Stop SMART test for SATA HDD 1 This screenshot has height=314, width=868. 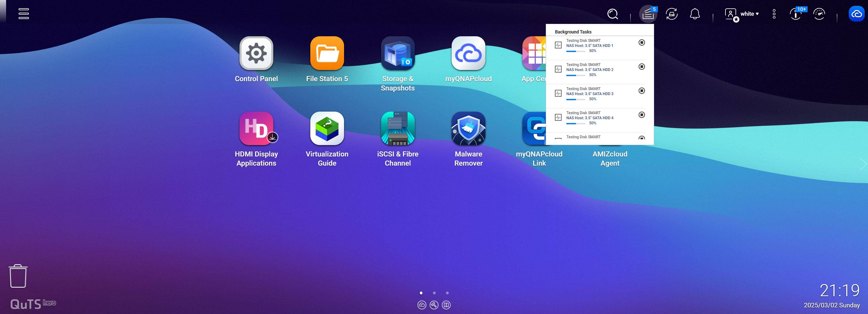tap(642, 42)
